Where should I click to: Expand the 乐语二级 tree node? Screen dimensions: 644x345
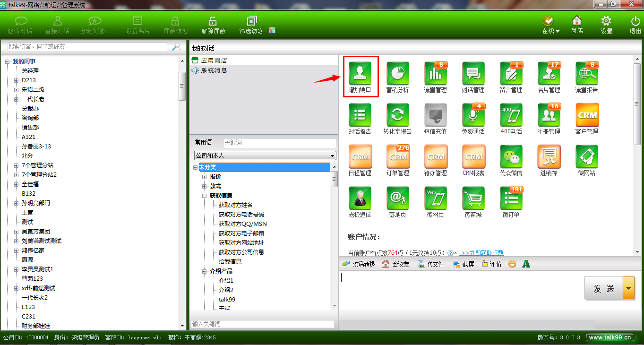(17, 90)
